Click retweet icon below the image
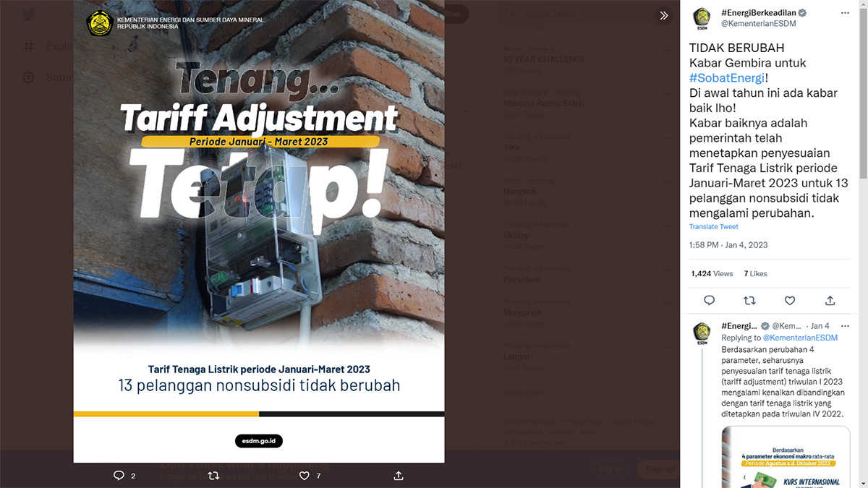The width and height of the screenshot is (868, 488). tap(213, 476)
